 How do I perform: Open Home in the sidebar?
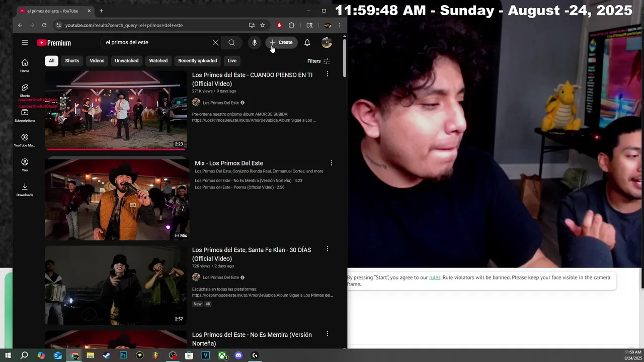click(25, 65)
